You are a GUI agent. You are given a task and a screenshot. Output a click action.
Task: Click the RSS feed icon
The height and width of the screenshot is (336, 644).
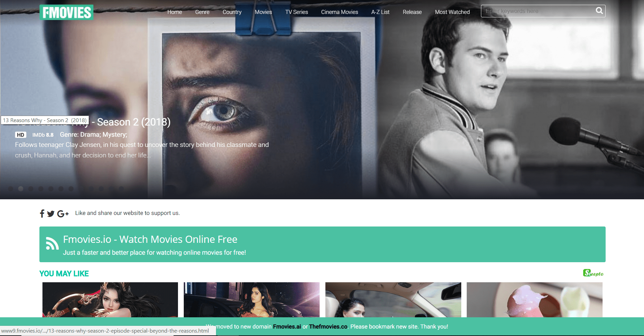pos(52,243)
